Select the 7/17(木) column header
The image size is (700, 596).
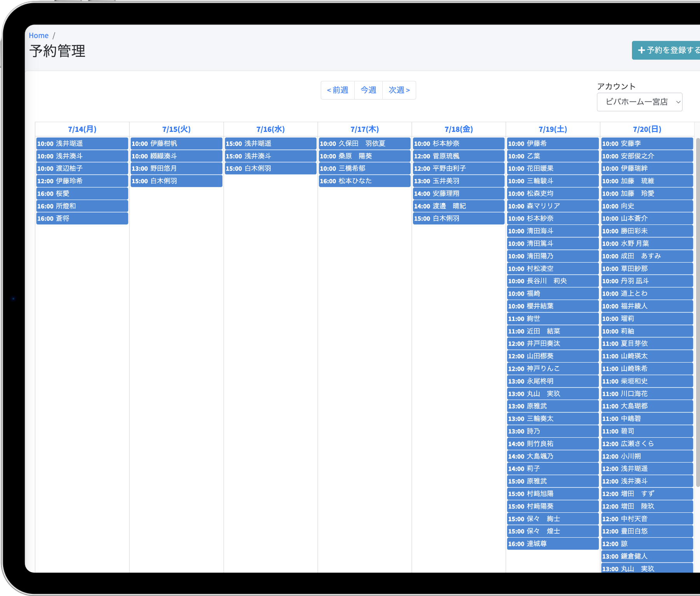click(x=364, y=129)
